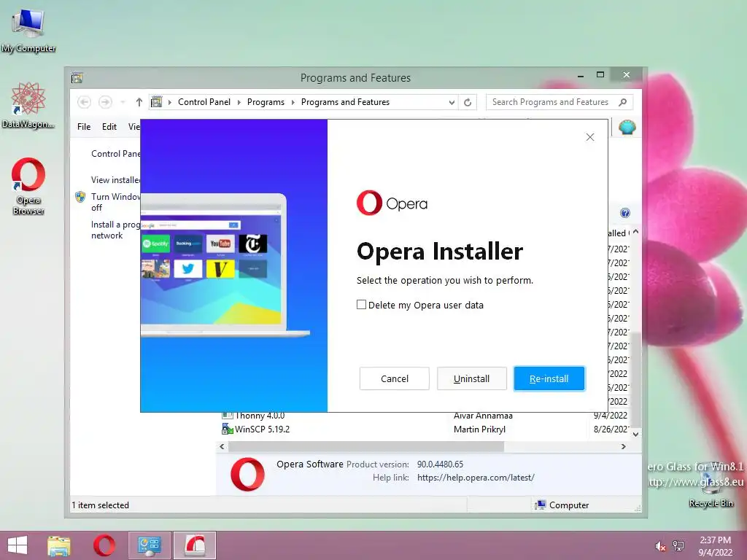The width and height of the screenshot is (747, 560).
Task: Click the blue help icon
Action: tap(625, 213)
